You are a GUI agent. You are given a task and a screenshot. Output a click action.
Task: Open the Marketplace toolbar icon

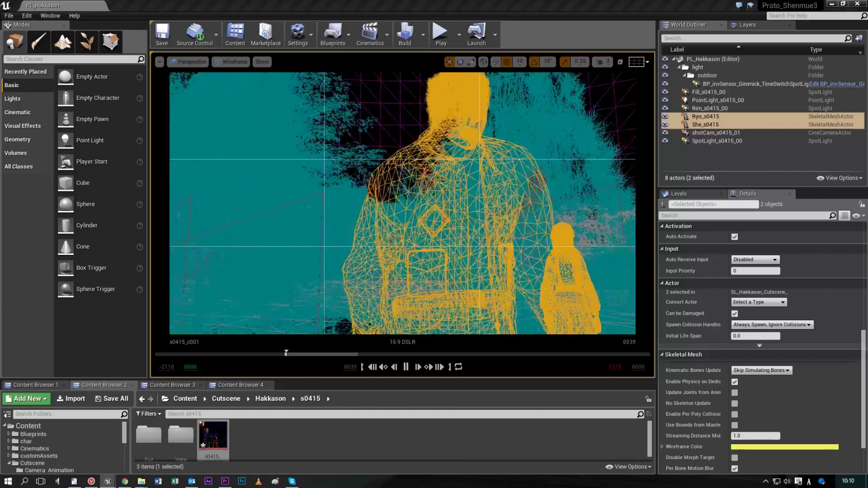click(266, 35)
